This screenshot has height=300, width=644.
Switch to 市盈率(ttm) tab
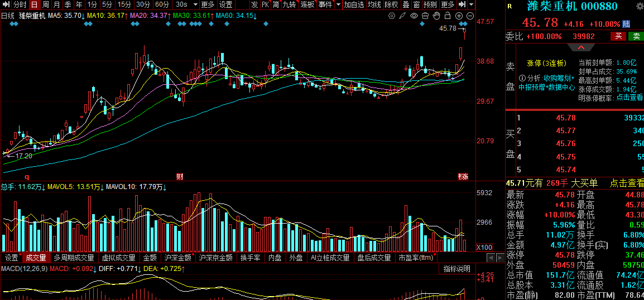[416, 258]
